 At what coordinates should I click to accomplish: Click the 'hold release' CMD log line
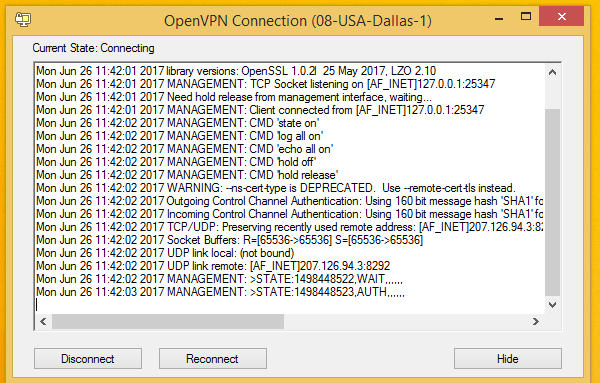click(x=187, y=175)
